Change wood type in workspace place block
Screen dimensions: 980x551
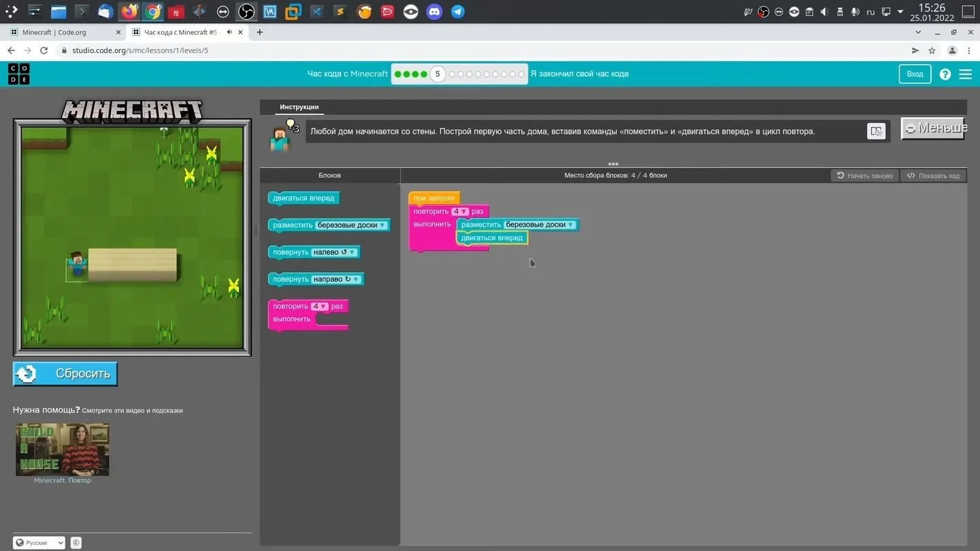tap(540, 224)
